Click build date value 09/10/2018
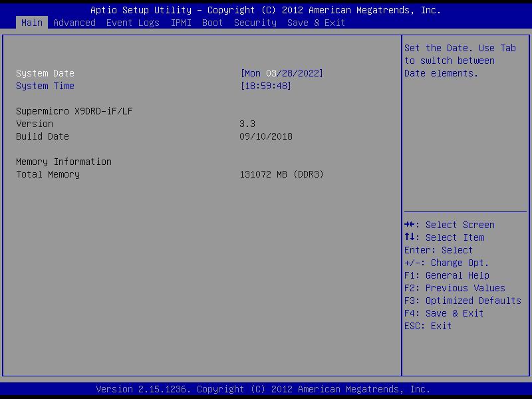This screenshot has width=532, height=399. coord(266,136)
